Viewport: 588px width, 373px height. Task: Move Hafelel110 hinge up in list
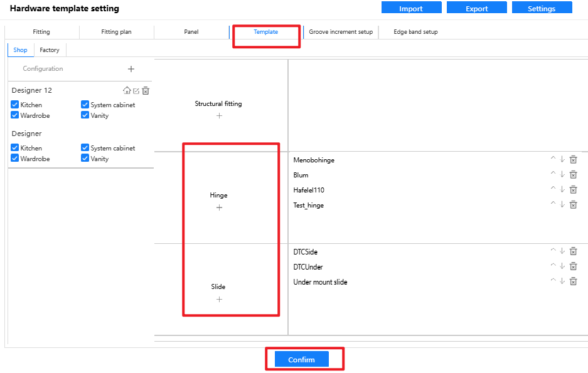pos(553,189)
